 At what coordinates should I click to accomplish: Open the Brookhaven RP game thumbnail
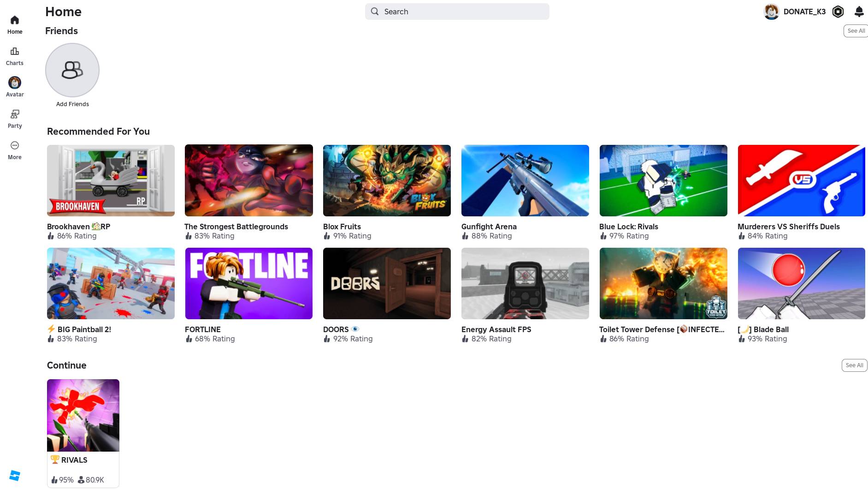111,180
